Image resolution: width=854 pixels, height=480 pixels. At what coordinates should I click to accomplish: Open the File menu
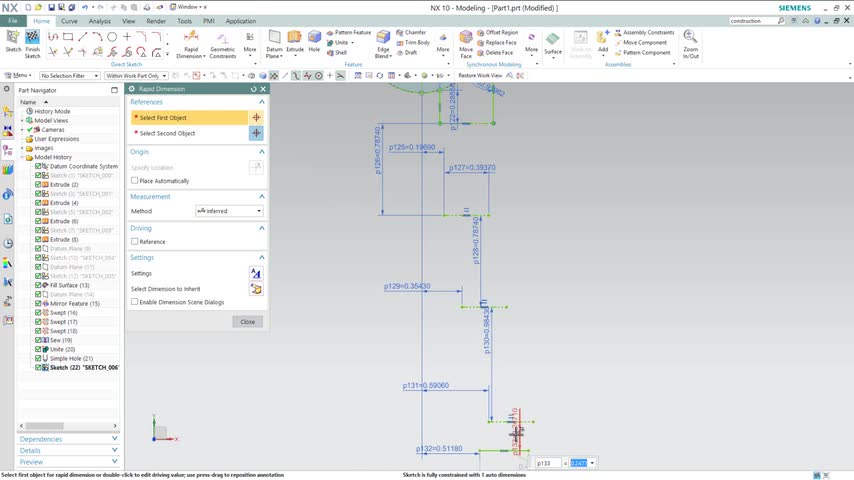click(x=13, y=21)
